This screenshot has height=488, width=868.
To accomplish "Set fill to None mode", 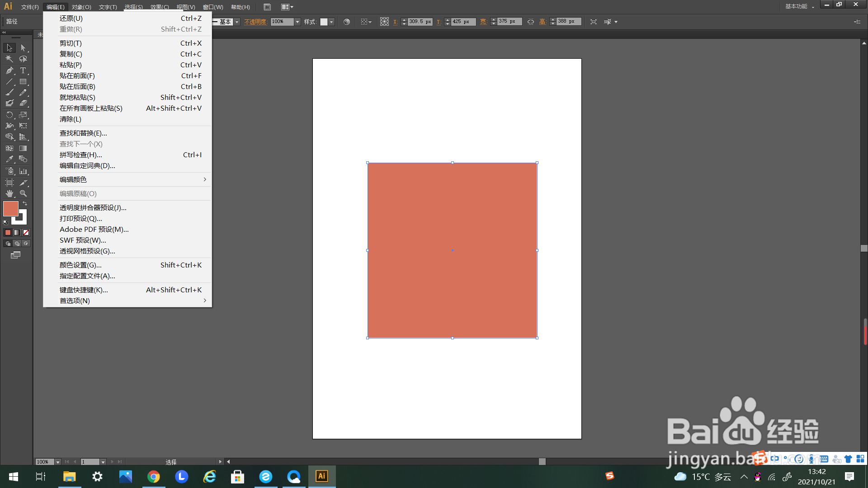I will tap(26, 232).
